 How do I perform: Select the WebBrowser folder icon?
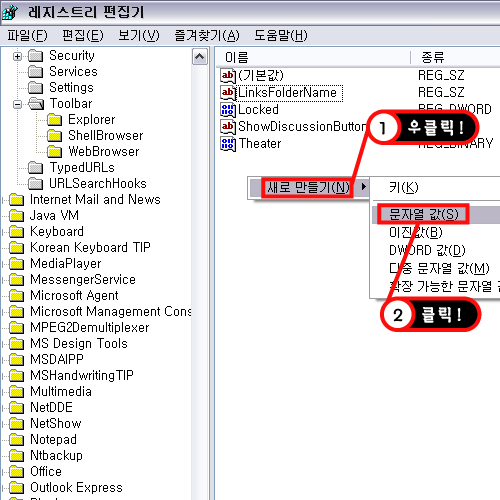pyautogui.click(x=54, y=152)
